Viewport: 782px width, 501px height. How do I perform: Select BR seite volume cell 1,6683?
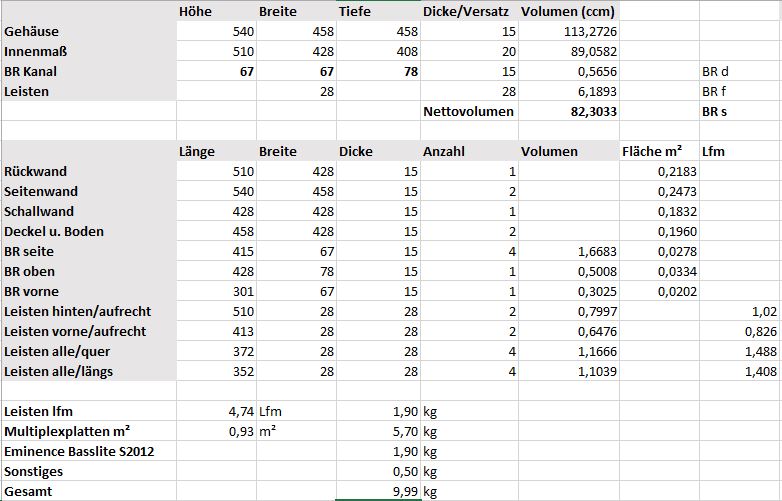(x=569, y=251)
